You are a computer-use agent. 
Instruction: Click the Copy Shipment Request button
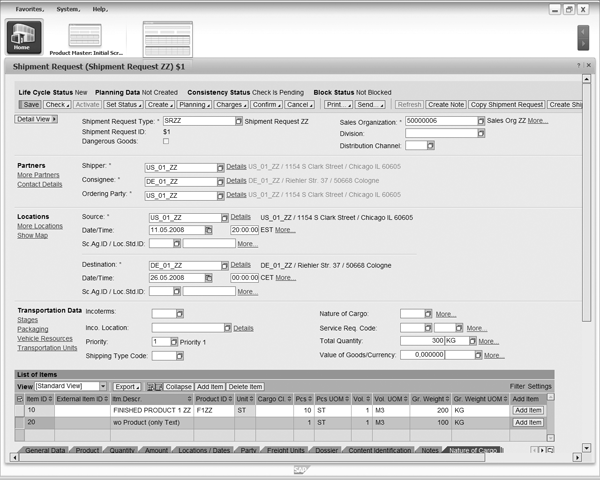(x=507, y=104)
